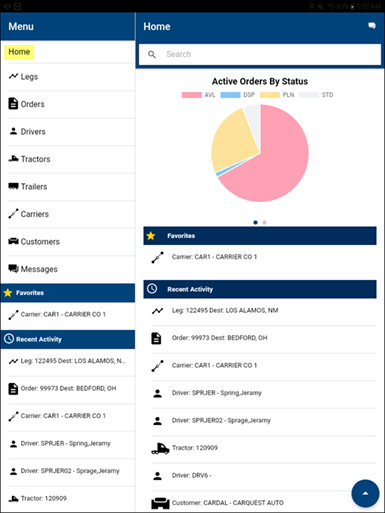Click the Messages chat icon in menu
Viewport: 385px width, 513px height.
coord(13,268)
